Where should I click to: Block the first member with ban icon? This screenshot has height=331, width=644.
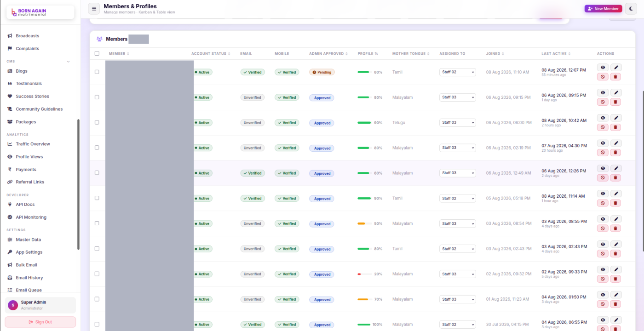[603, 77]
